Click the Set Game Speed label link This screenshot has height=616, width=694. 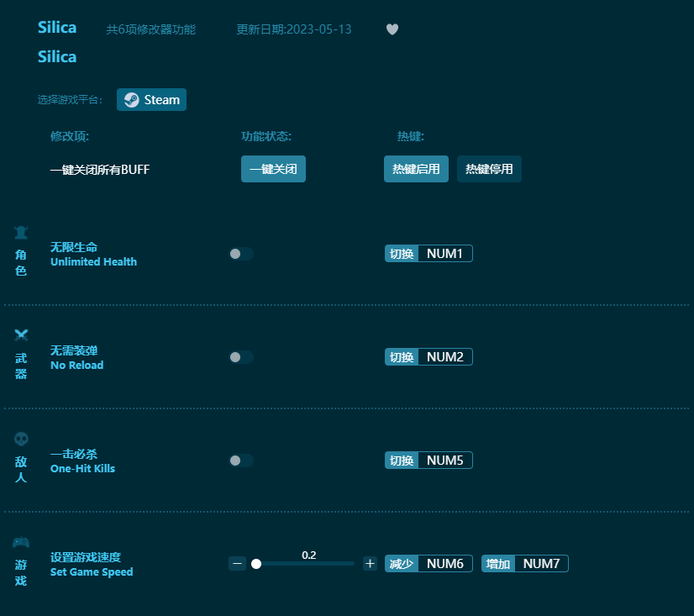[90, 571]
